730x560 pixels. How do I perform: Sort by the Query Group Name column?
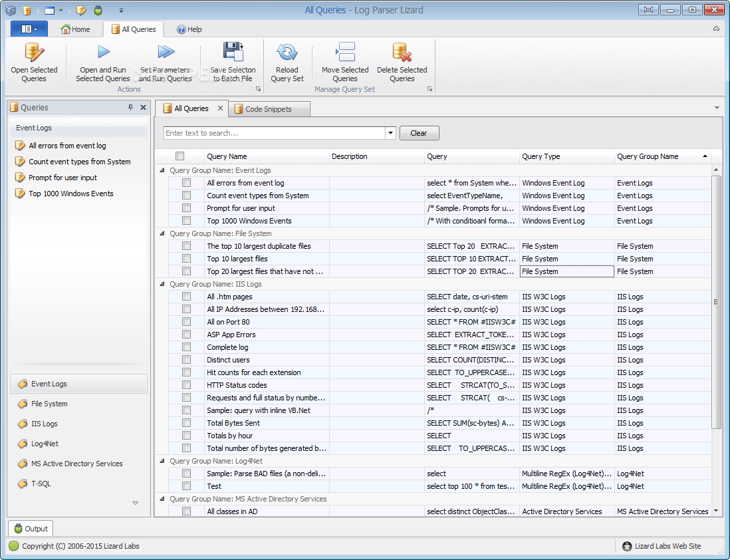point(663,156)
